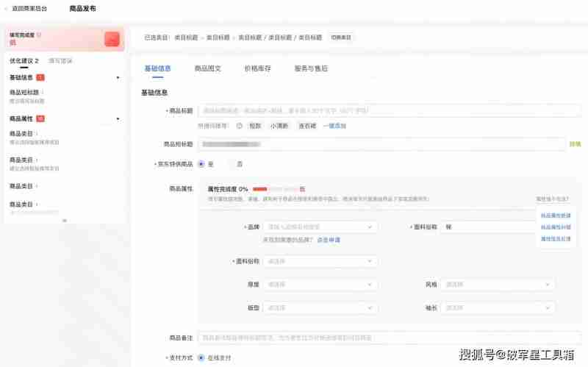The width and height of the screenshot is (588, 367).
Task: Click the info icon beside 填写完成度
Action: pos(39,35)
